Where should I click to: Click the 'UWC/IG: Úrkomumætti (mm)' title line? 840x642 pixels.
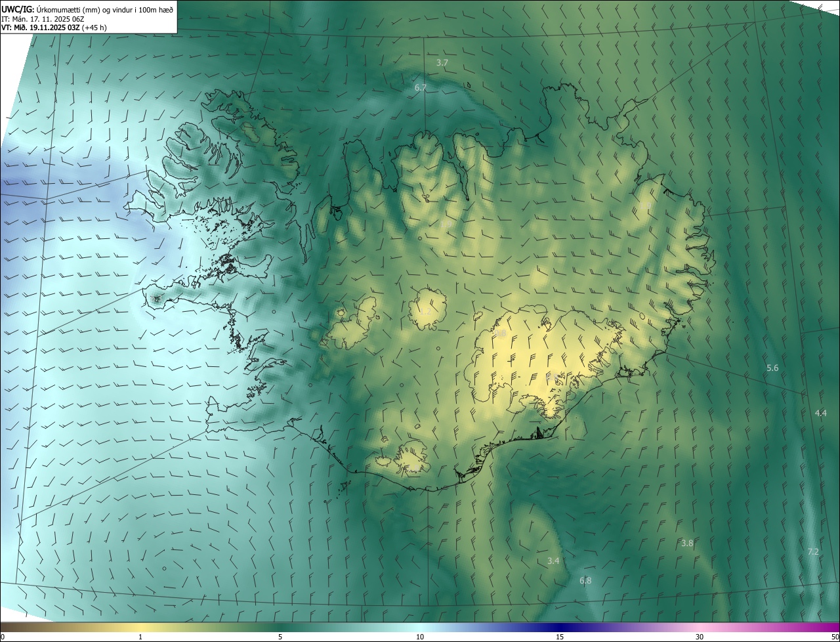(87, 9)
